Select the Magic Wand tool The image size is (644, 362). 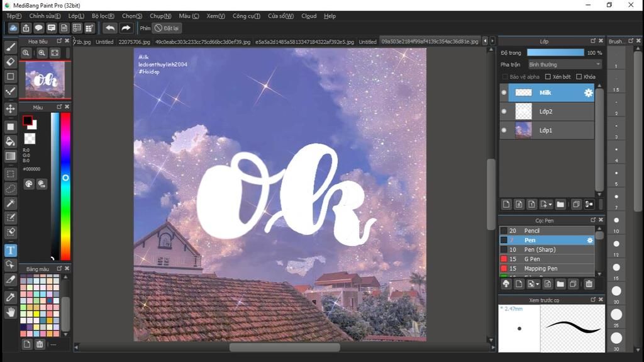click(11, 203)
